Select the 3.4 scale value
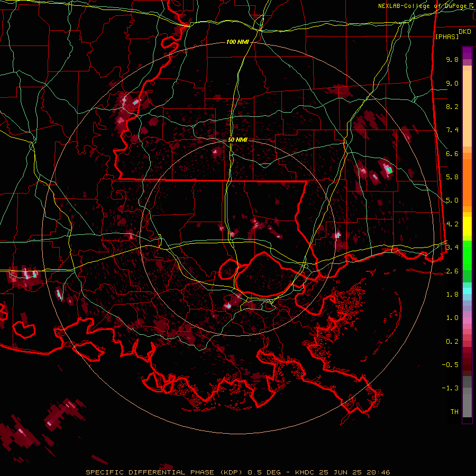This screenshot has height=476, width=476. (452, 248)
